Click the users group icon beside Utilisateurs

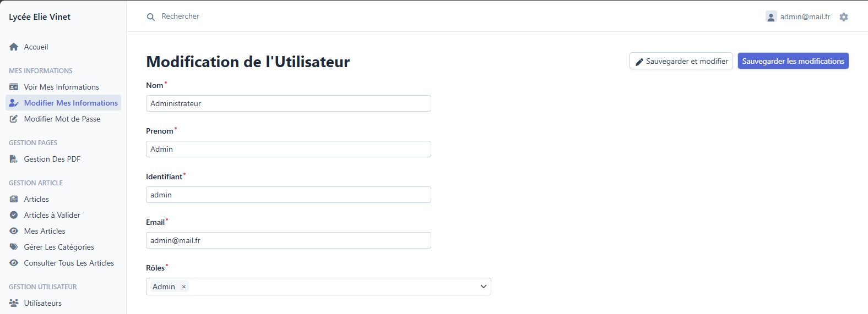[14, 303]
